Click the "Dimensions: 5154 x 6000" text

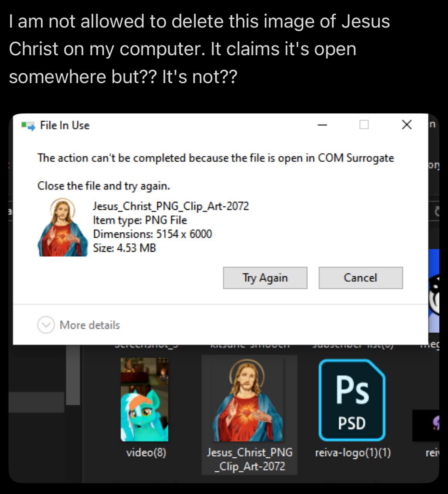(152, 234)
